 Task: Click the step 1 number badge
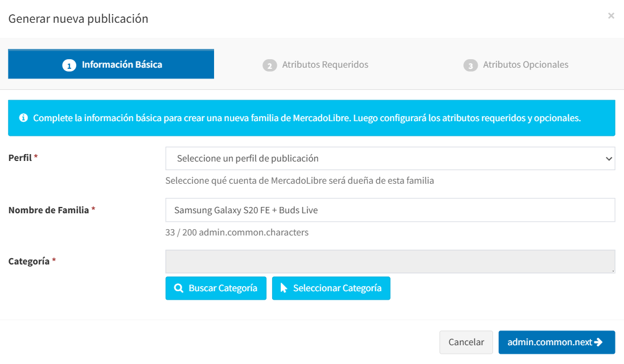coord(69,65)
